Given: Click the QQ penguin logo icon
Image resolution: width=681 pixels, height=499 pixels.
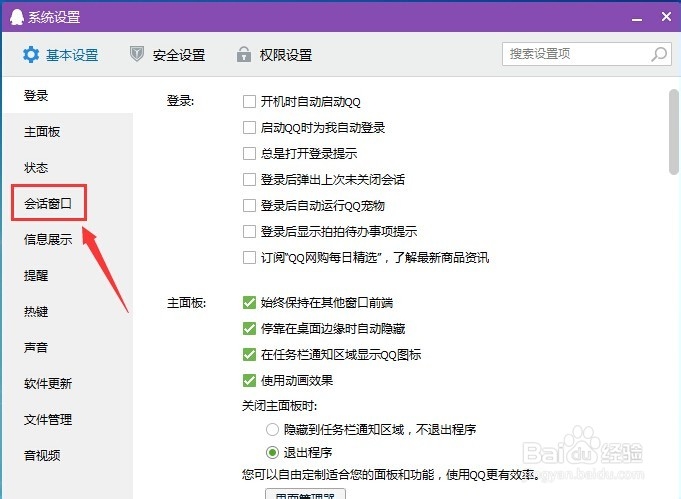Looking at the screenshot, I should click(x=17, y=17).
